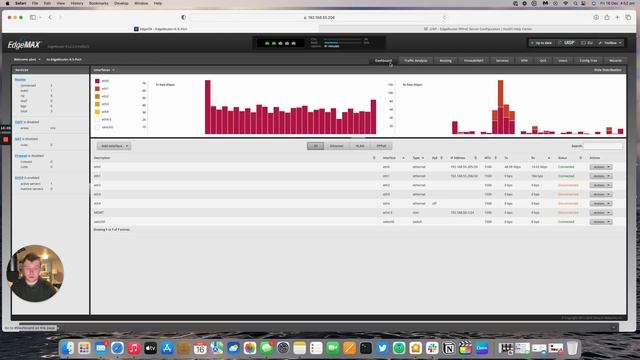Open Notion from the dock
Viewport: 640px width, 360px height.
449,348
